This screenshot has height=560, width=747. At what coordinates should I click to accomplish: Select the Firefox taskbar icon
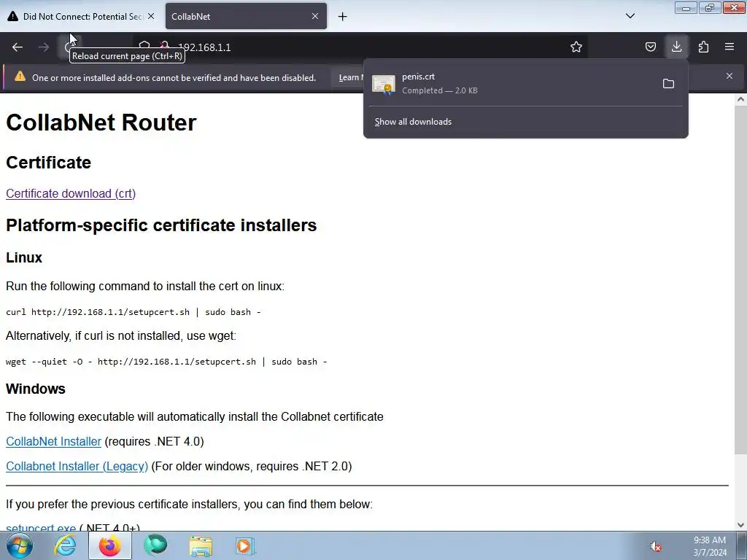tap(110, 545)
